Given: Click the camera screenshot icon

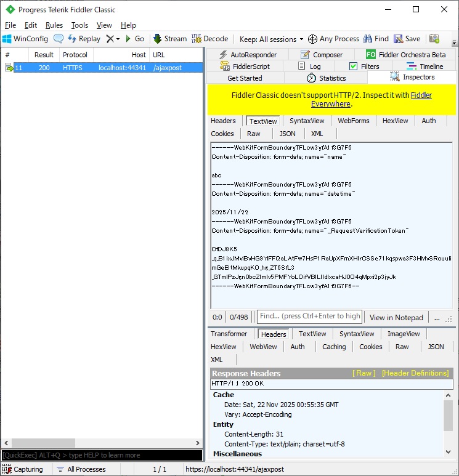Looking at the screenshot, I should [x=434, y=39].
